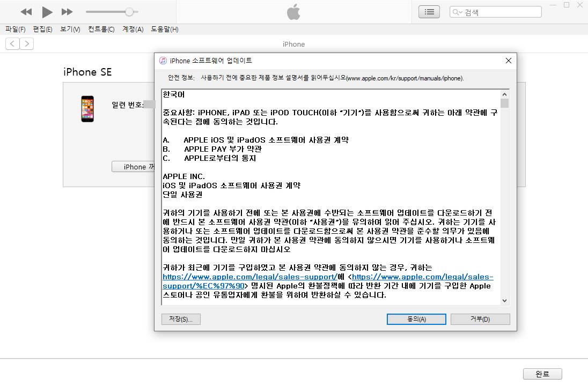588x386 pixels.
Task: Click the 완료 button
Action: coord(542,374)
